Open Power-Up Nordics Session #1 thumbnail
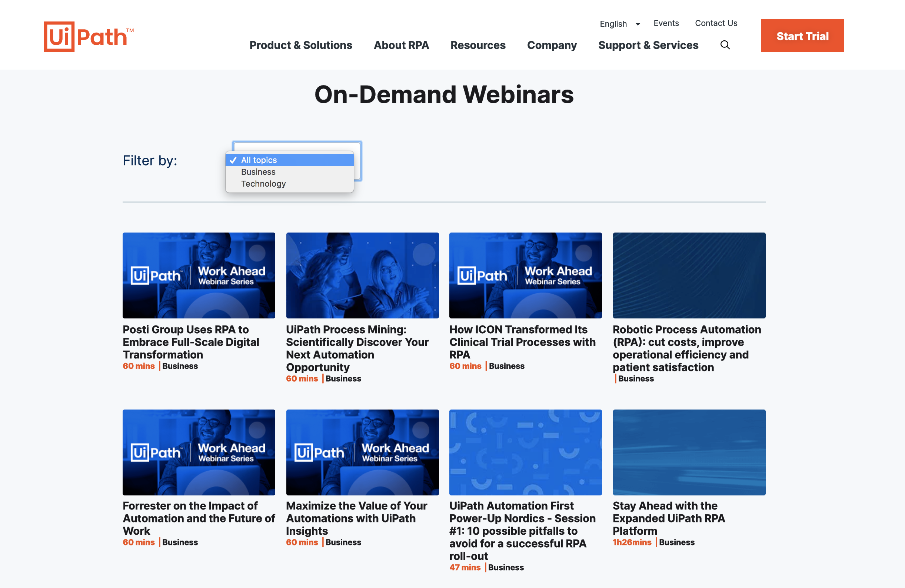Image resolution: width=905 pixels, height=588 pixels. [526, 452]
